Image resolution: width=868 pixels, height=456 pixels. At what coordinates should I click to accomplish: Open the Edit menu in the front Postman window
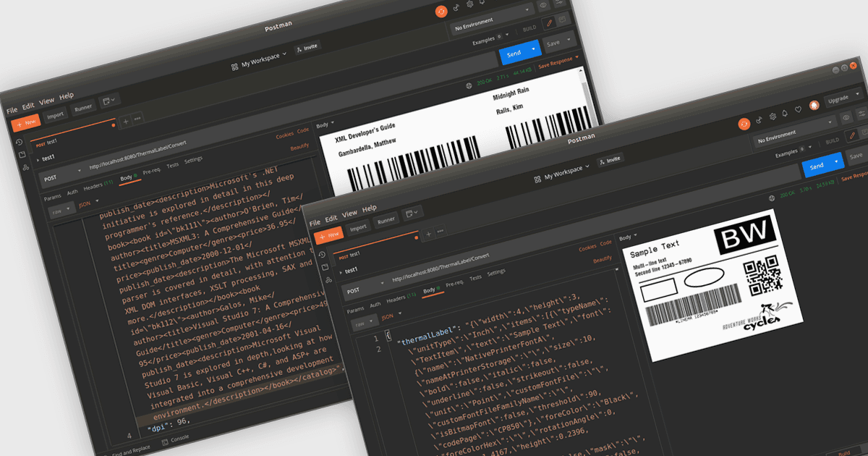(x=331, y=219)
